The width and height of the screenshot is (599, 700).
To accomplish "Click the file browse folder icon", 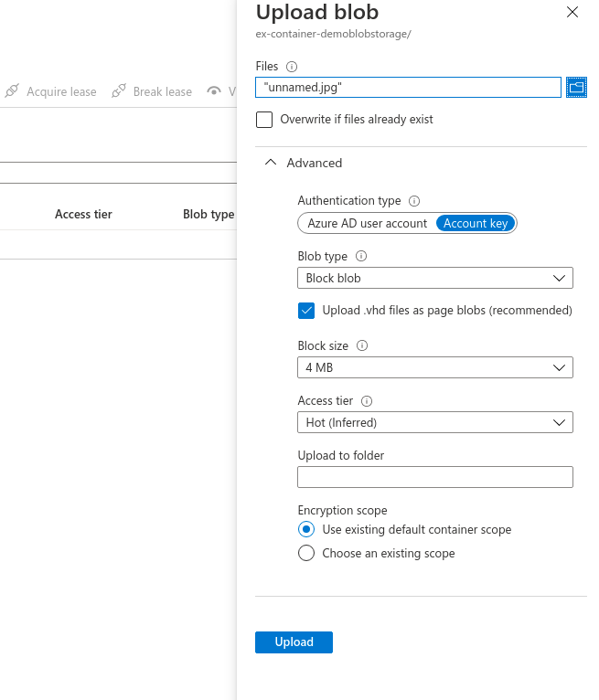I will point(576,88).
